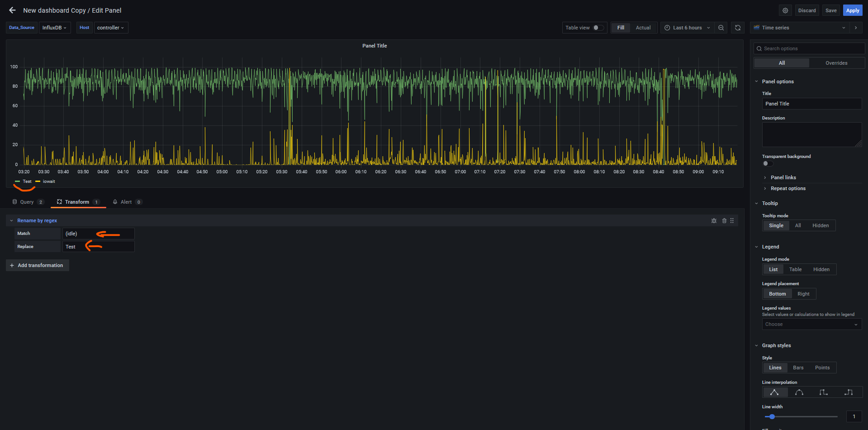This screenshot has height=430, width=868.
Task: Click the debug icon on Rename by regex
Action: tap(714, 221)
